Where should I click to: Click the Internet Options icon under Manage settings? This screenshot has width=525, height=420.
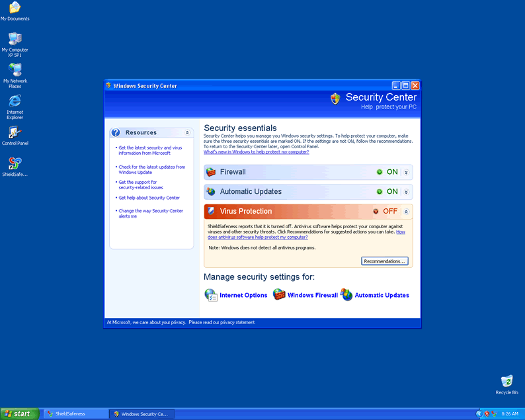coord(211,295)
